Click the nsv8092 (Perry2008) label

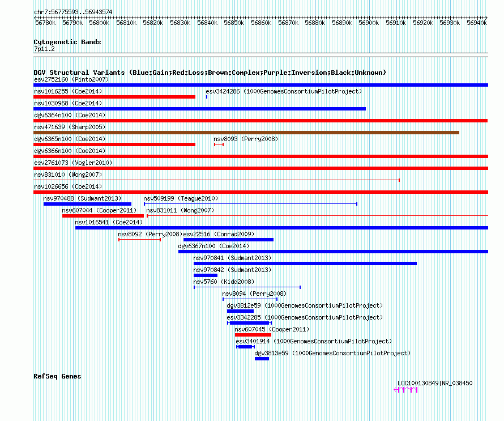(150, 234)
